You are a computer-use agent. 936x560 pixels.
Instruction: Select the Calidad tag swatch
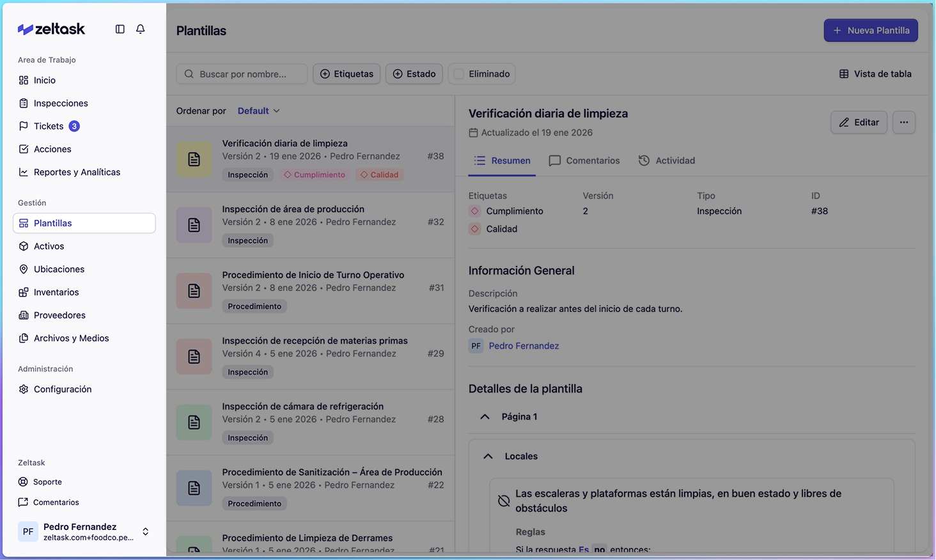click(474, 228)
